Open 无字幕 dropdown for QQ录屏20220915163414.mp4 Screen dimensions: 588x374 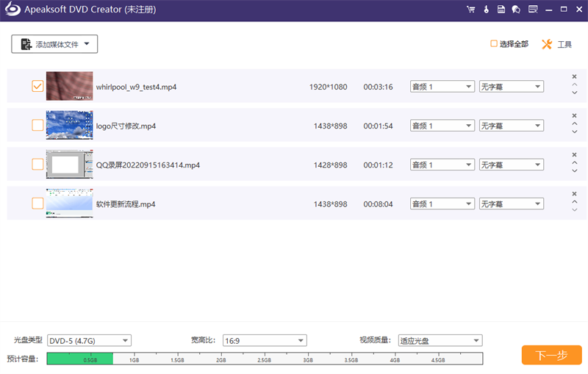[x=511, y=165]
